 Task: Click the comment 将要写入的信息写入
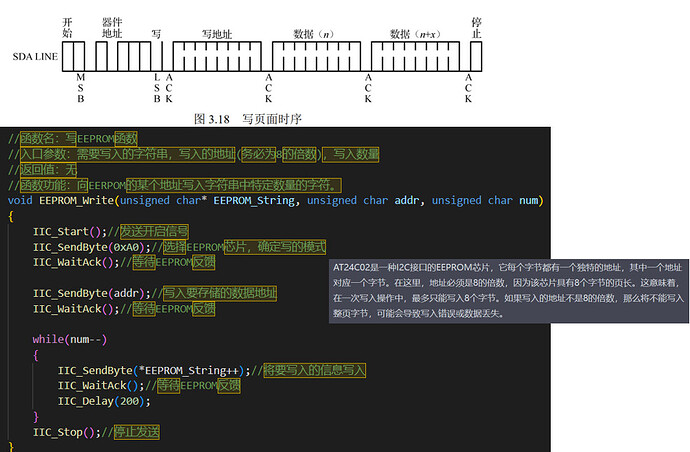pos(315,370)
